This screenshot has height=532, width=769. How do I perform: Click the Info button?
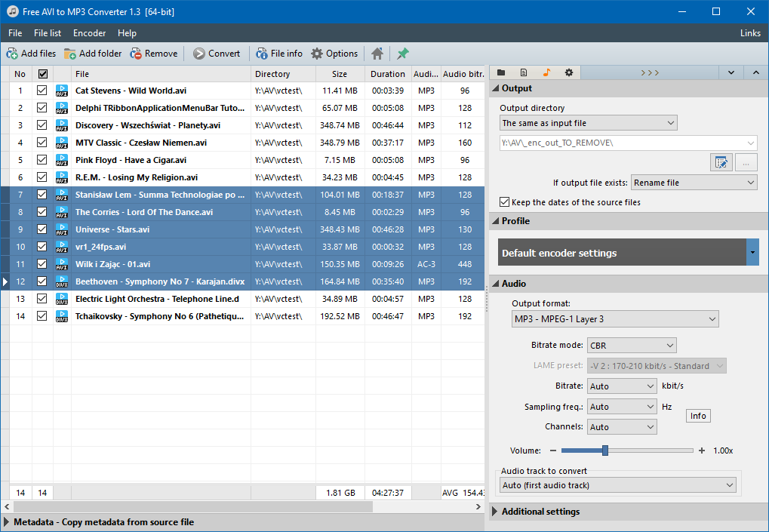[698, 416]
